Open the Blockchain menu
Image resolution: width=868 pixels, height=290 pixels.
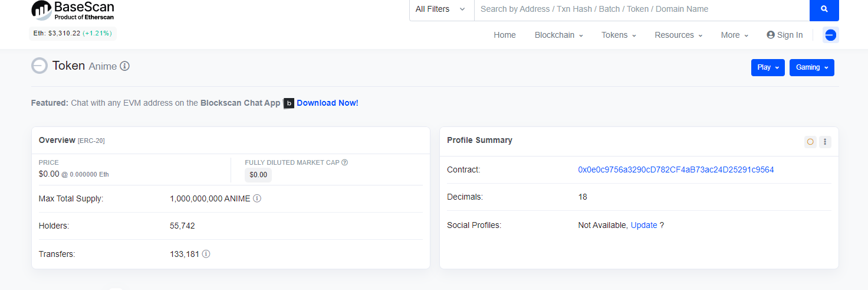558,35
